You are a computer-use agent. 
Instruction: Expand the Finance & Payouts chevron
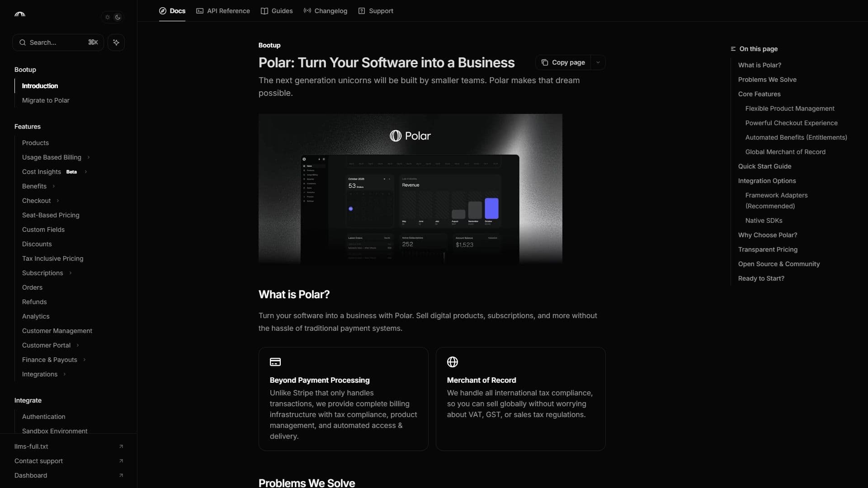[84, 360]
